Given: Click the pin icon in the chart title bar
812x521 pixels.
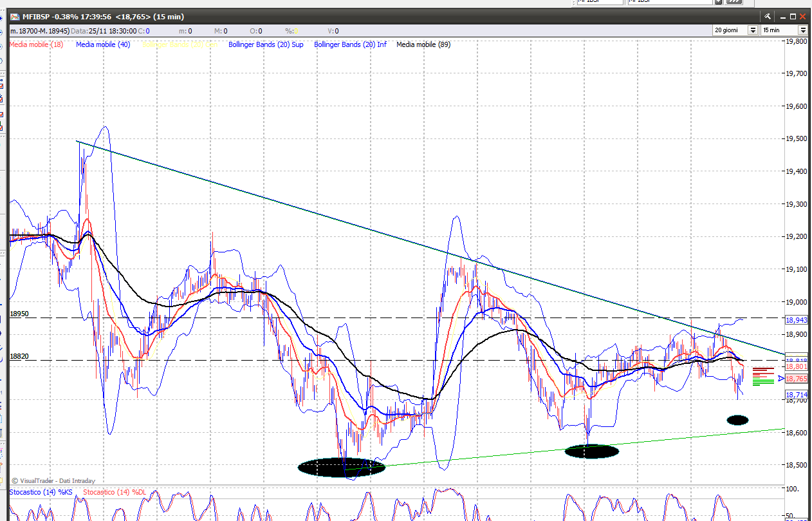Looking at the screenshot, I should tap(768, 17).
